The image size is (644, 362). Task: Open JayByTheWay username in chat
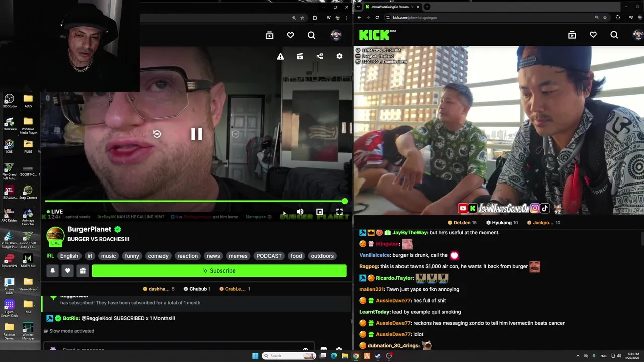410,233
